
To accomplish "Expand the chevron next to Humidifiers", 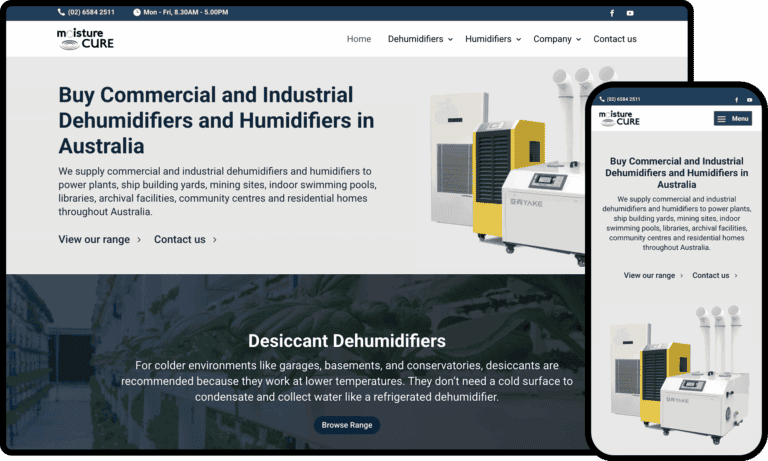I will 518,39.
